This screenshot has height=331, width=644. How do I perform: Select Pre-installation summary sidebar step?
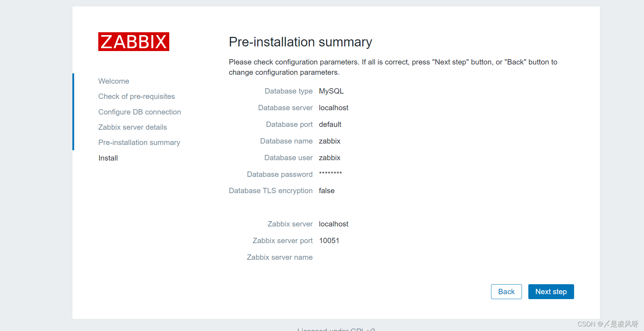139,142
